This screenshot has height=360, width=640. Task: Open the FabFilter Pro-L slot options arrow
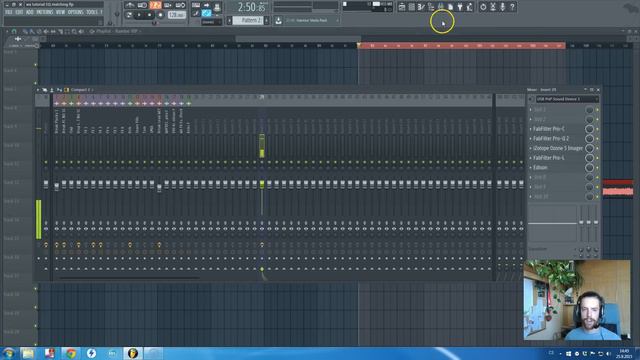click(x=531, y=158)
